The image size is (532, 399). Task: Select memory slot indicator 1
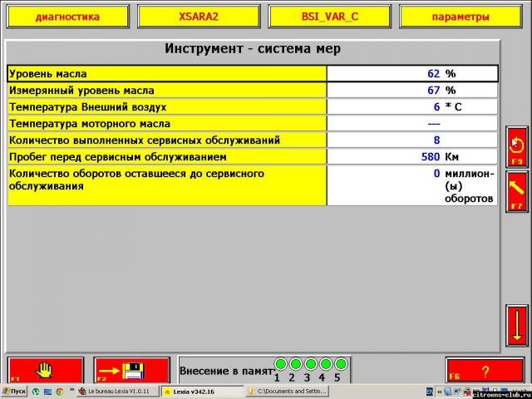click(281, 364)
